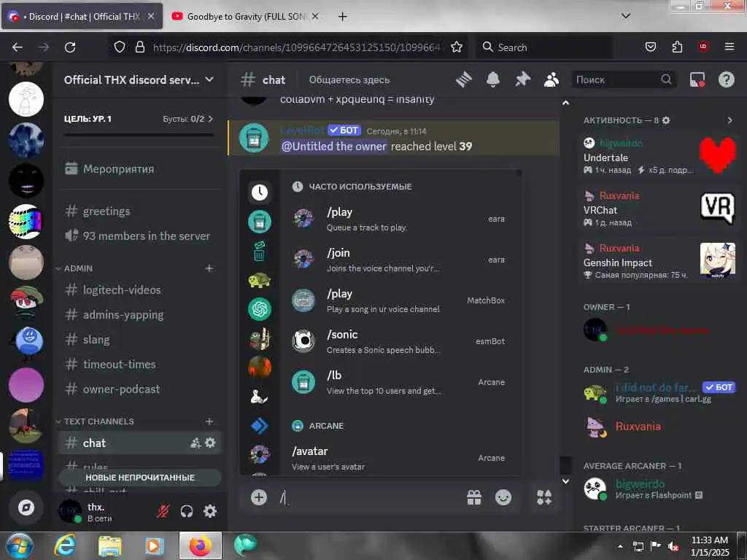Viewport: 747px width, 560px height.
Task: Open emoji picker smiley icon
Action: [503, 497]
